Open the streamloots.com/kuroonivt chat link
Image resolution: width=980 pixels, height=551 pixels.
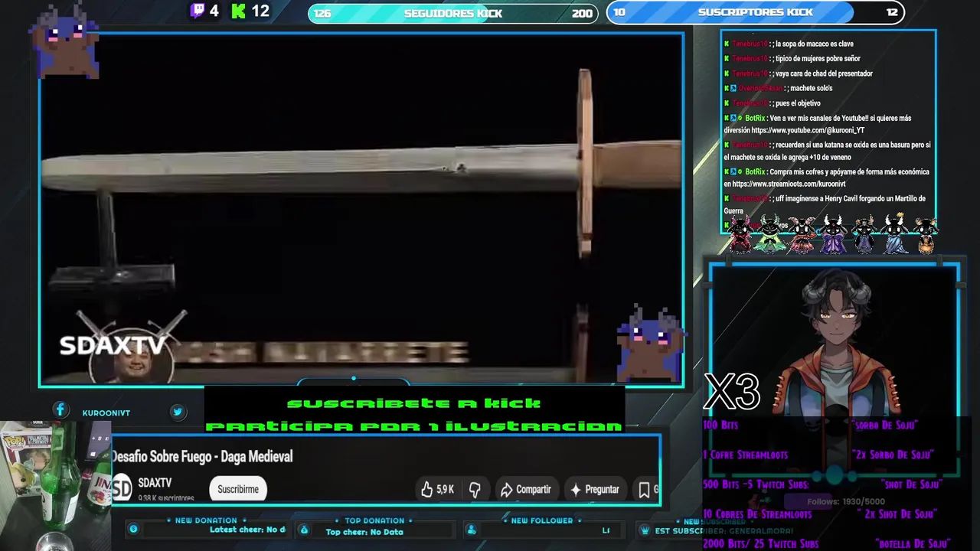click(789, 184)
